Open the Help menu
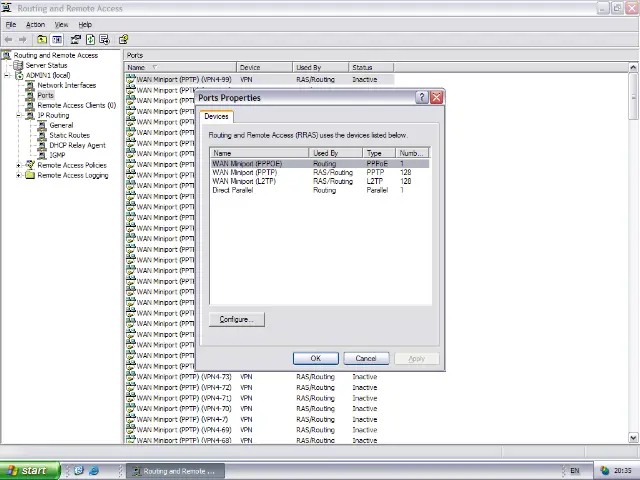The width and height of the screenshot is (640, 480). (85, 24)
